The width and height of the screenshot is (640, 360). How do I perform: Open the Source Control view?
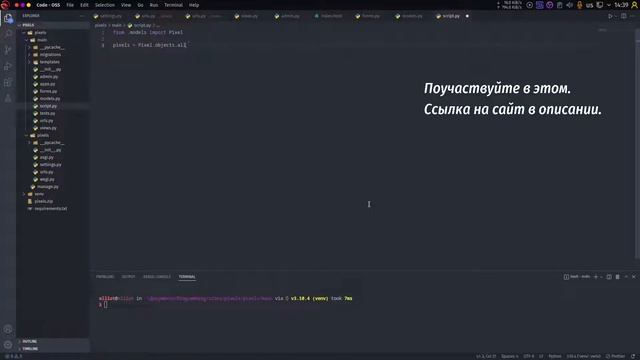[x=8, y=50]
